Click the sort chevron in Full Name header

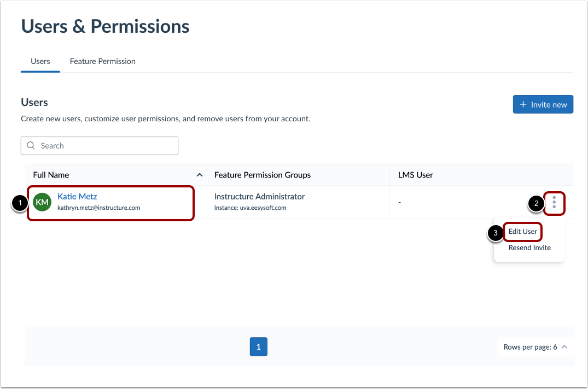pyautogui.click(x=199, y=174)
